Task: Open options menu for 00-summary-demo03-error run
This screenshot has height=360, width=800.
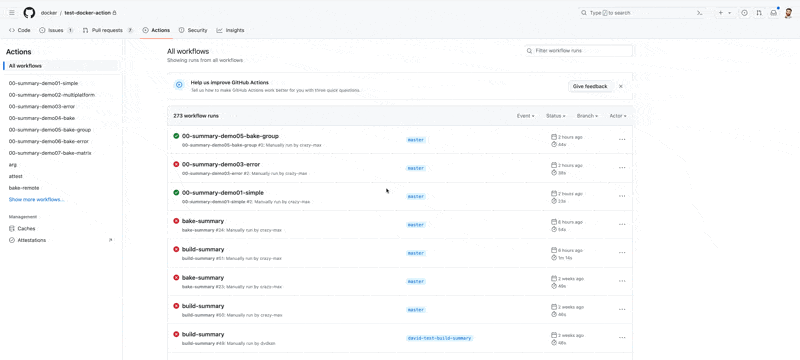Action: coord(622,167)
